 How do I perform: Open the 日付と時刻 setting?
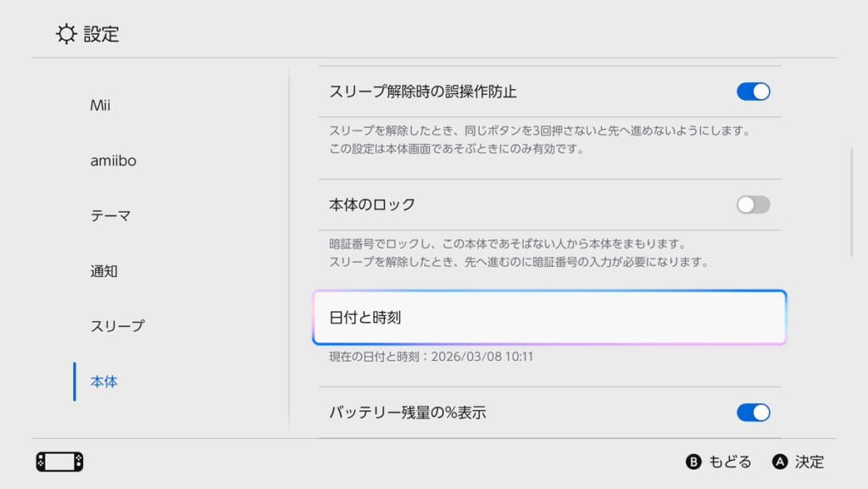tap(549, 318)
